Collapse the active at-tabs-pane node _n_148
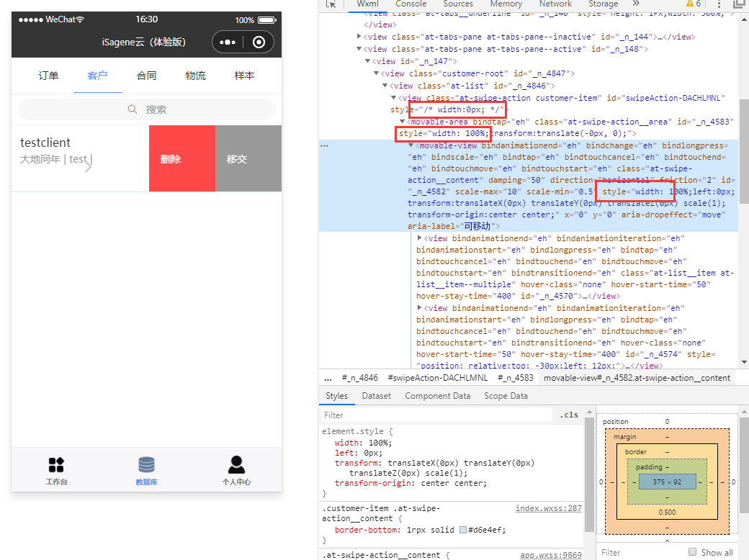Image resolution: width=749 pixels, height=560 pixels. [x=359, y=49]
